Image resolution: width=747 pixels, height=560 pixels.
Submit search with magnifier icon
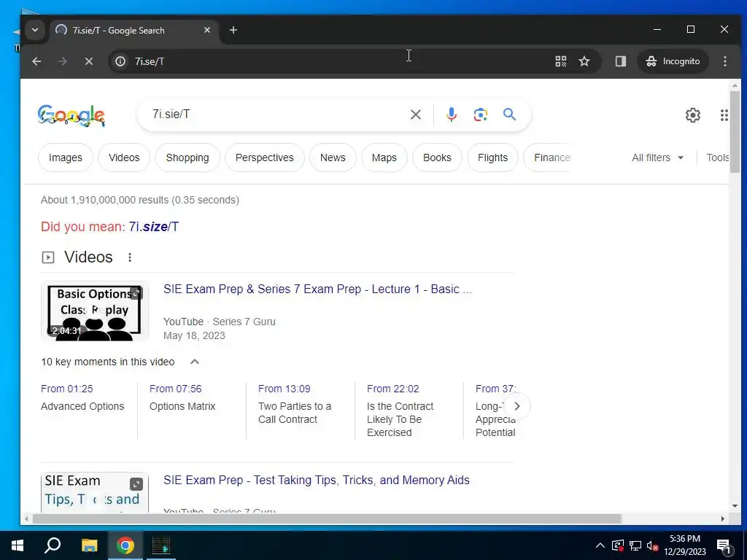[x=509, y=114]
